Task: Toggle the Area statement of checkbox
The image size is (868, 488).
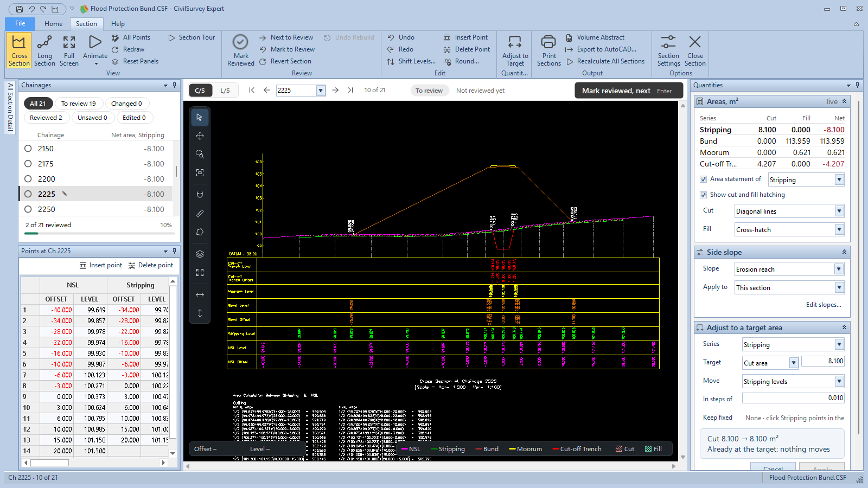Action: tap(703, 179)
